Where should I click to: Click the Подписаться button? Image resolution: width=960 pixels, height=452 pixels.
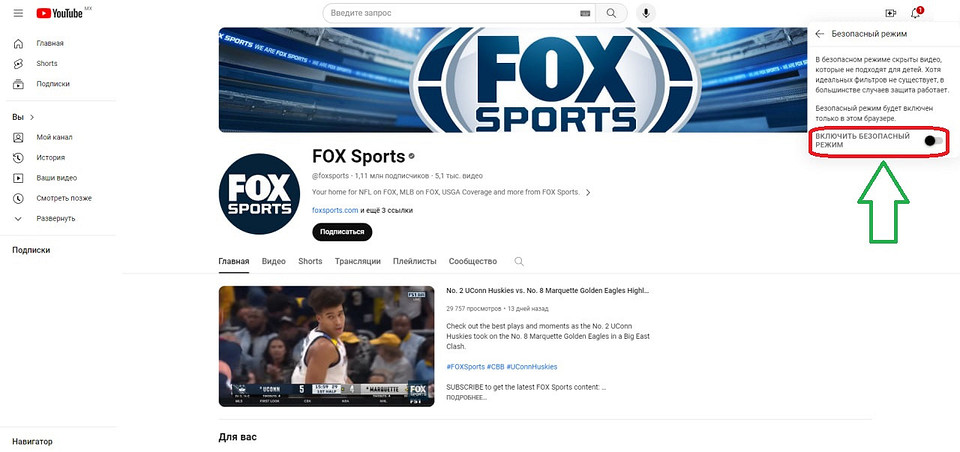point(342,232)
